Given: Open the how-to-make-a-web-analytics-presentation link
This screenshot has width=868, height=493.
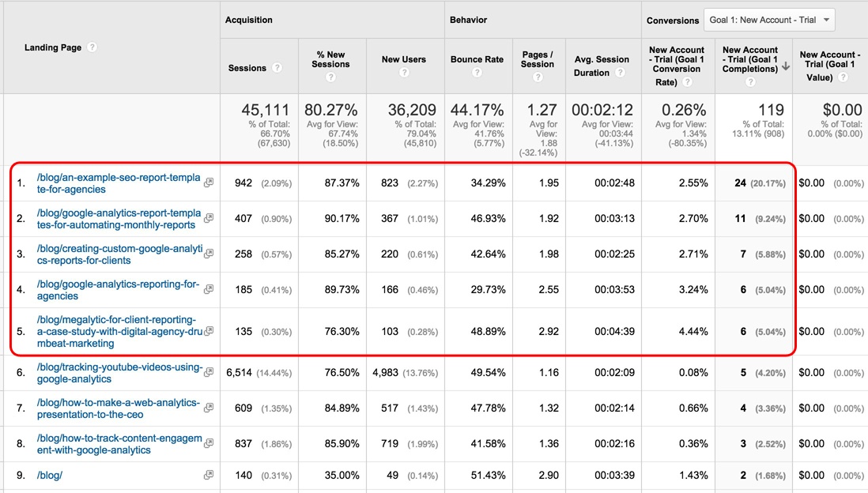Looking at the screenshot, I should pos(119,408).
